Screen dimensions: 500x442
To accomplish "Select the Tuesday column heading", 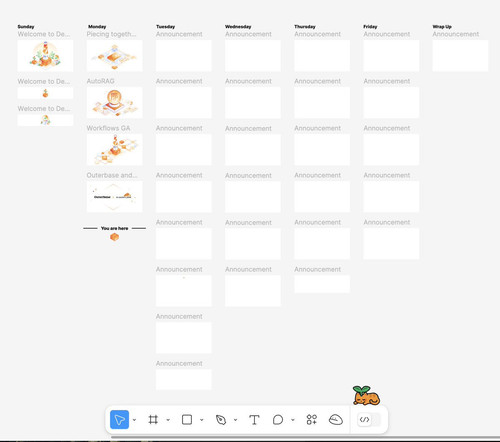I will pyautogui.click(x=166, y=27).
